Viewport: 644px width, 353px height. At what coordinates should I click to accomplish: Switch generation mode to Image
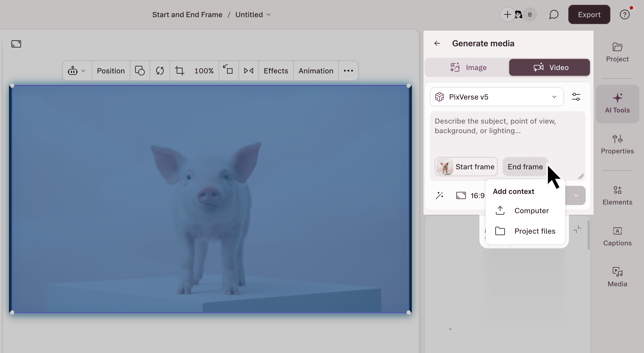coord(469,67)
